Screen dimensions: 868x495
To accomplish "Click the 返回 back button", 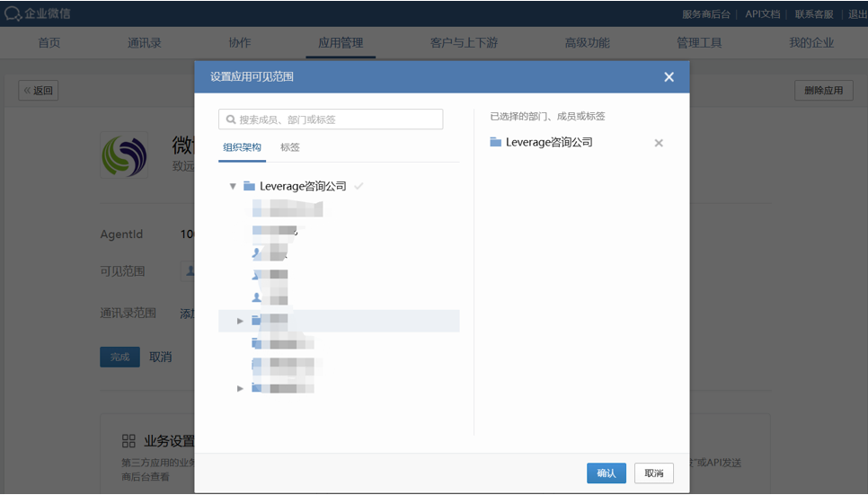I will coord(39,90).
